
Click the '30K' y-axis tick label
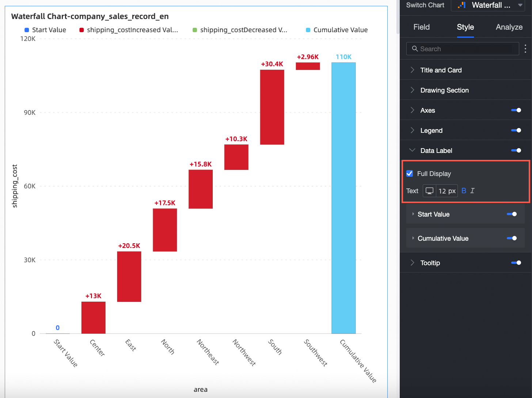click(x=30, y=260)
